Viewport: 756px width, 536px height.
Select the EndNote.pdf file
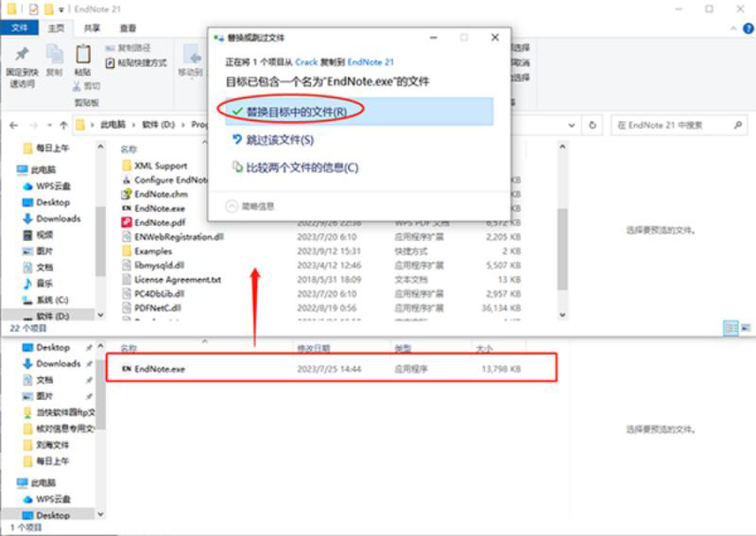[x=160, y=222]
